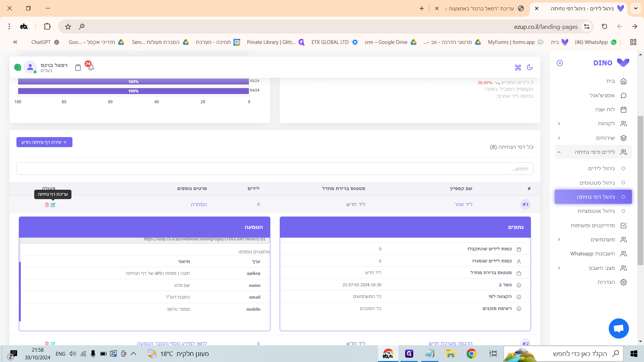The height and width of the screenshot is (362, 644).
Task: Open Windows Start menu
Action: (634, 354)
